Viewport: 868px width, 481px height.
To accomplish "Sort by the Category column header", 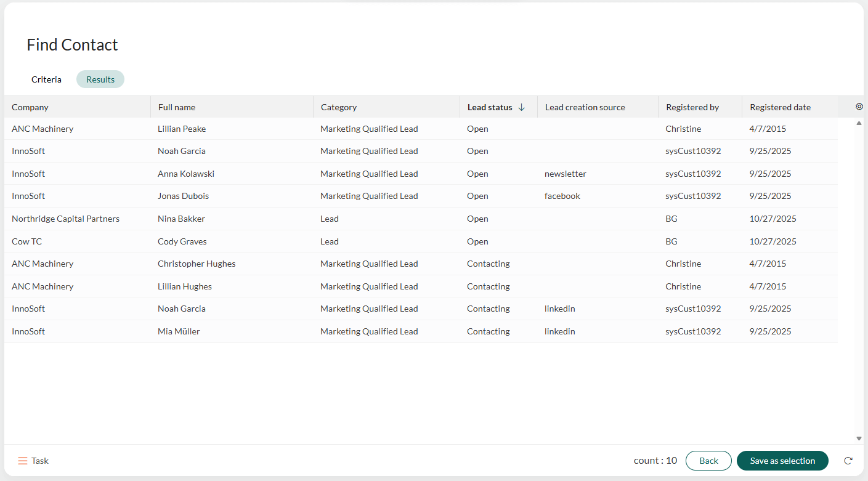I will 338,107.
